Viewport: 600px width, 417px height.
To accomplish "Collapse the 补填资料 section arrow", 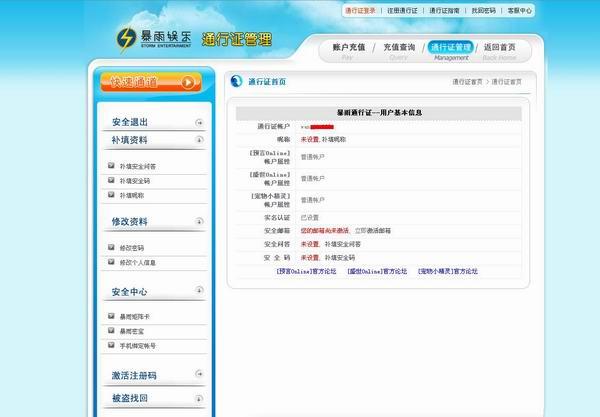I will (200, 140).
